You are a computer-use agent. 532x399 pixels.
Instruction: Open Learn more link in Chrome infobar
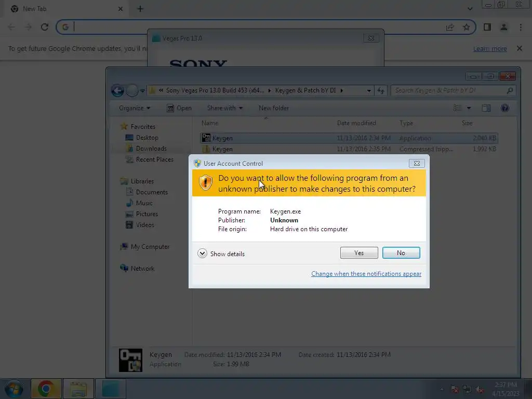click(490, 48)
